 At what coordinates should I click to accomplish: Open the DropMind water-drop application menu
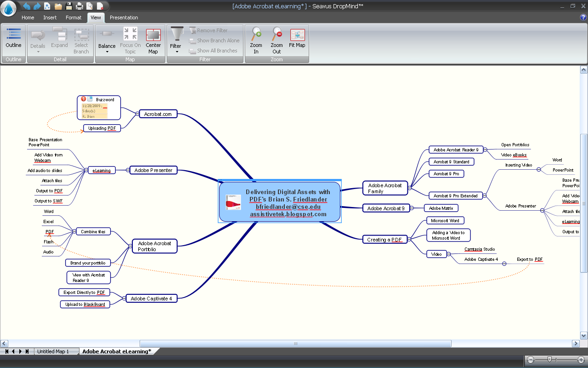tap(8, 8)
